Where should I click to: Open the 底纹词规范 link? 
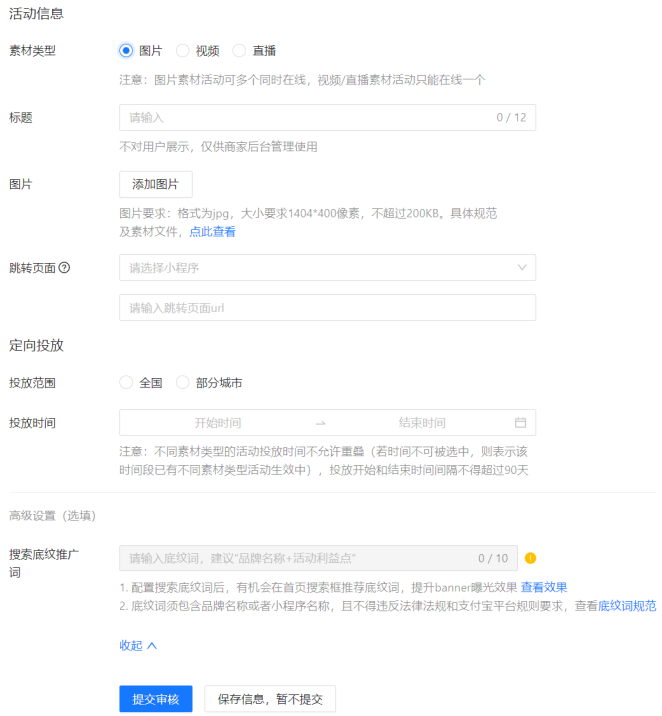click(627, 606)
